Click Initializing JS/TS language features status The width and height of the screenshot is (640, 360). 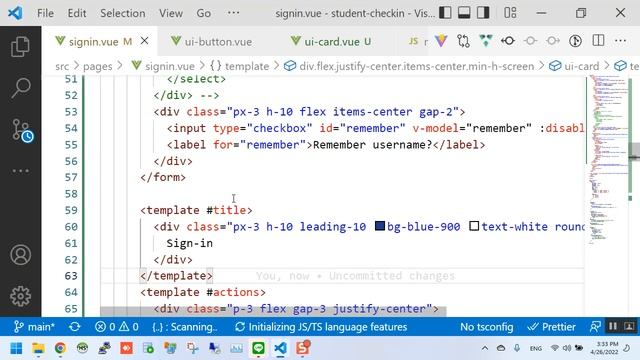pyautogui.click(x=321, y=327)
